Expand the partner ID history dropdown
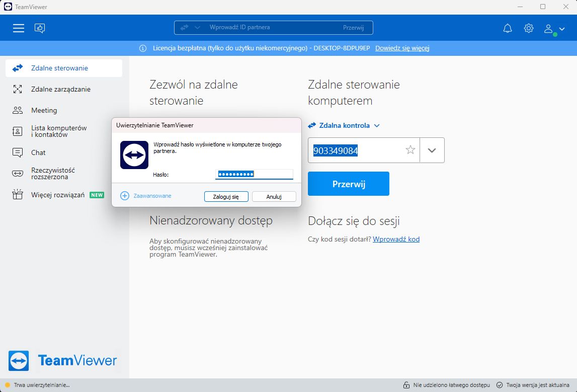The height and width of the screenshot is (392, 577). (x=432, y=150)
